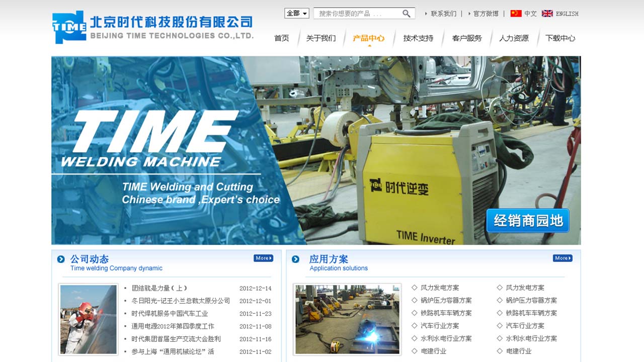The image size is (644, 362).
Task: Open 风力发电方案 in first solutions column
Action: [440, 288]
